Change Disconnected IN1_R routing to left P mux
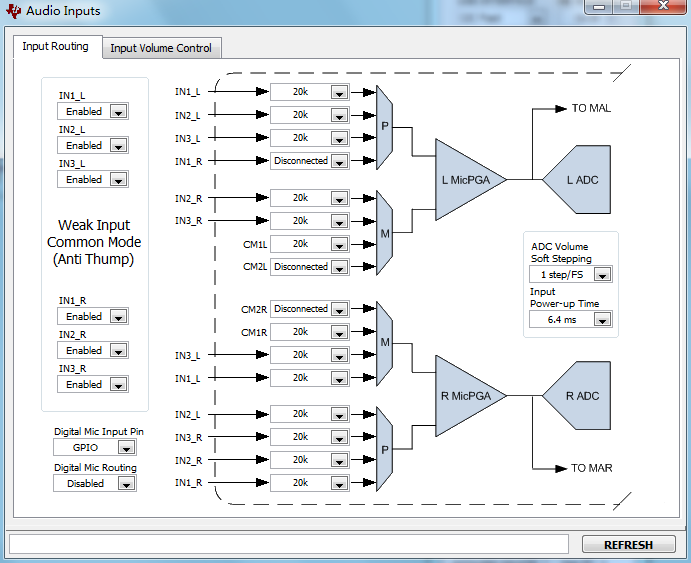Screen dimensions: 691x563 coord(310,161)
